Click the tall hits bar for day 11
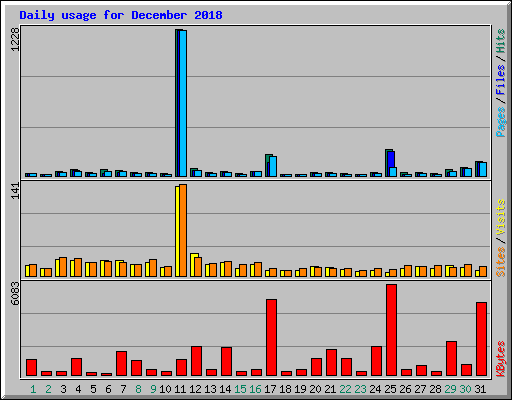The height and width of the screenshot is (400, 512). click(177, 103)
